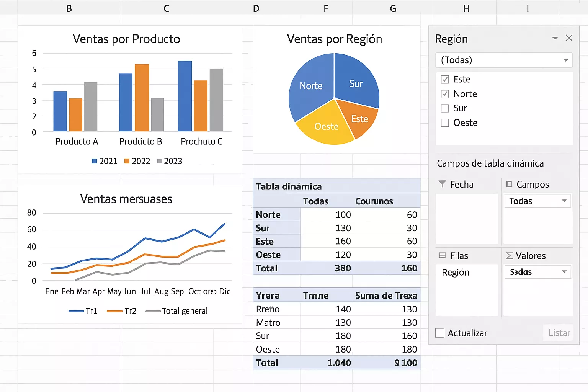The height and width of the screenshot is (392, 588).
Task: Tick the Oeste region checkbox
Action: [445, 123]
